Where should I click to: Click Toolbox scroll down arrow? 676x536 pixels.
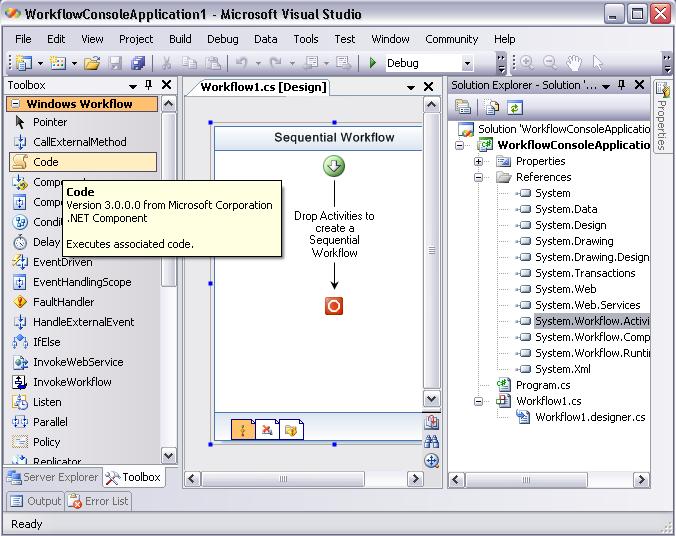click(x=169, y=455)
